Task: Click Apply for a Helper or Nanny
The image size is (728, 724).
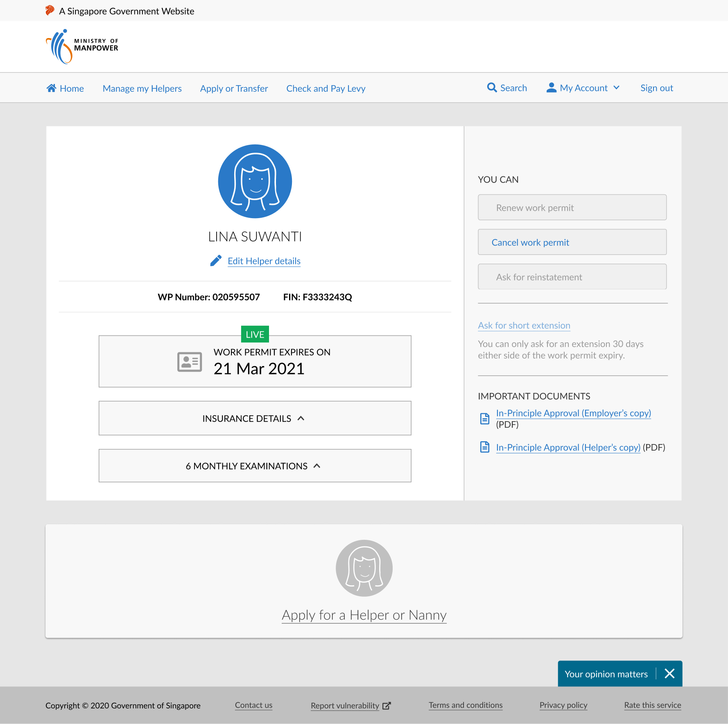Action: [x=364, y=615]
